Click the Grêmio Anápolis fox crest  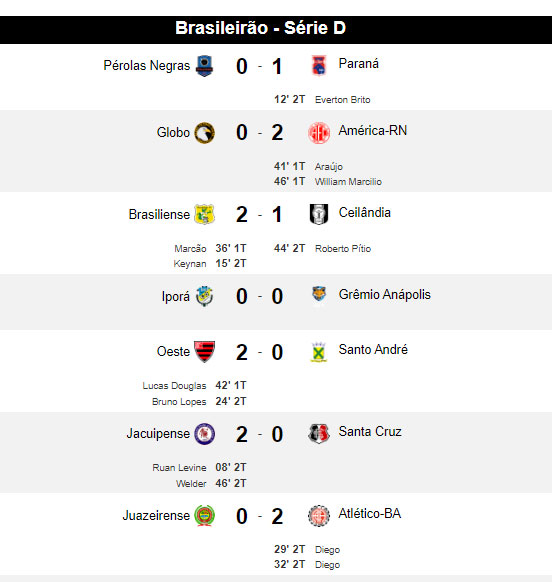click(319, 295)
